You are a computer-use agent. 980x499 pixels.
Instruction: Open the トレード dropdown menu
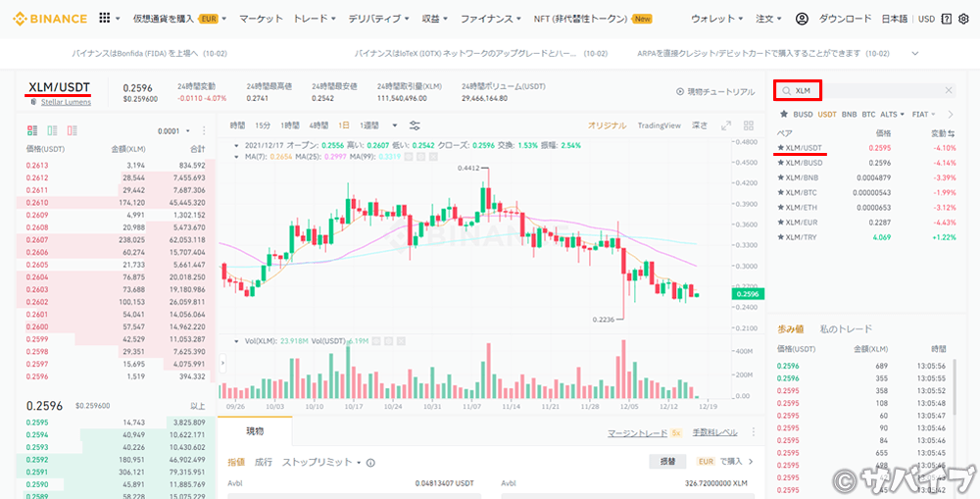(315, 19)
